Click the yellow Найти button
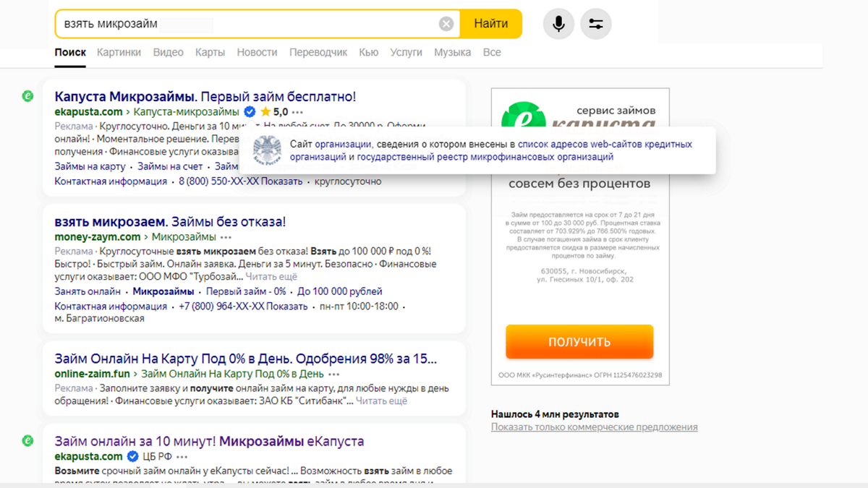868x488 pixels. click(490, 24)
